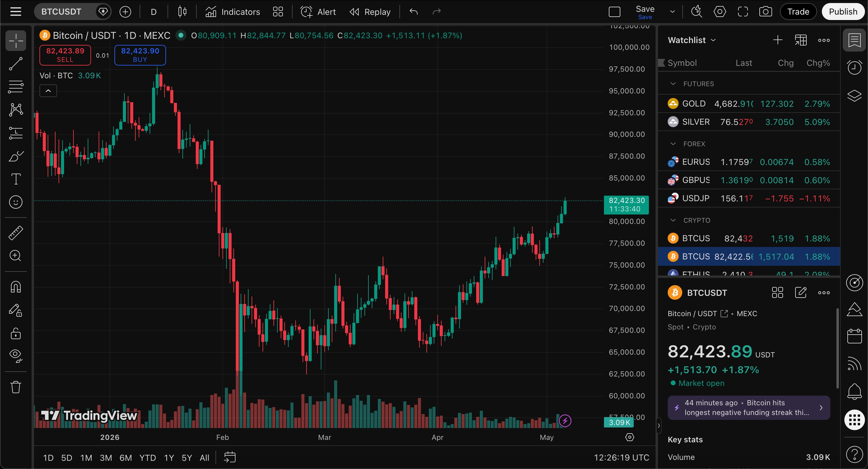
Task: Activate the zoom in tool
Action: (15, 256)
